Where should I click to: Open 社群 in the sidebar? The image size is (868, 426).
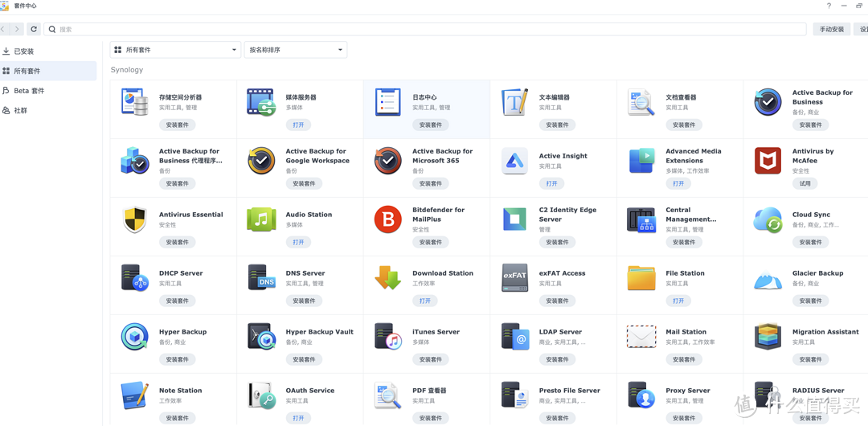point(48,110)
